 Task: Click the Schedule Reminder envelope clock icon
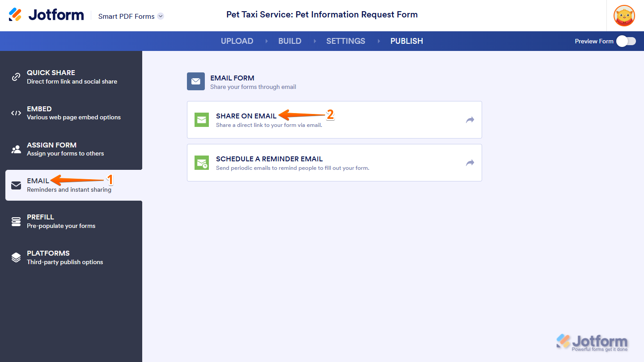click(x=202, y=163)
